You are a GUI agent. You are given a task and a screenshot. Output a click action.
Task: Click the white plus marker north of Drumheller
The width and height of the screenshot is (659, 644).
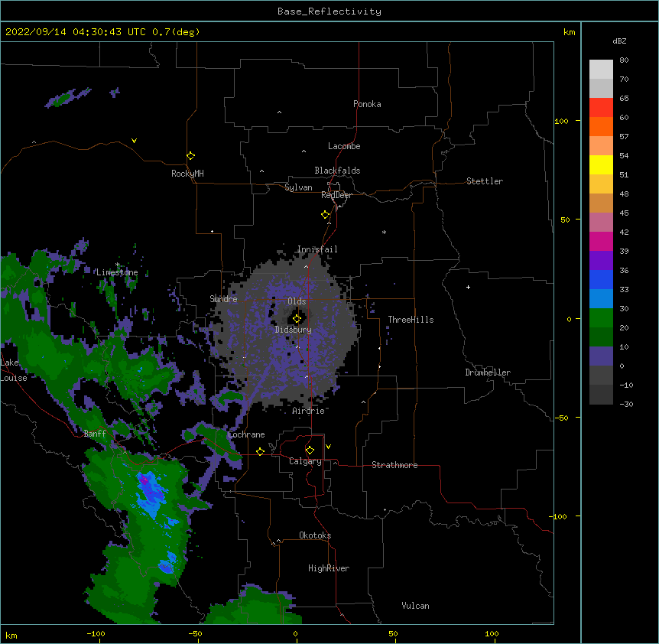pos(468,287)
